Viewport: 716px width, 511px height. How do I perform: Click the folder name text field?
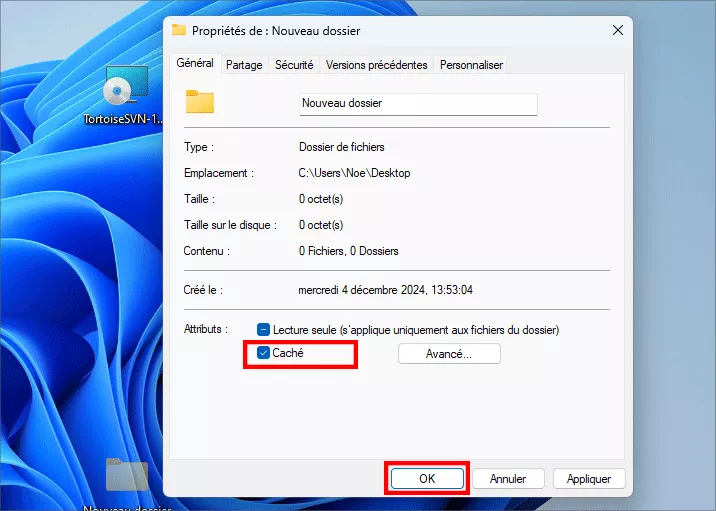[x=418, y=103]
